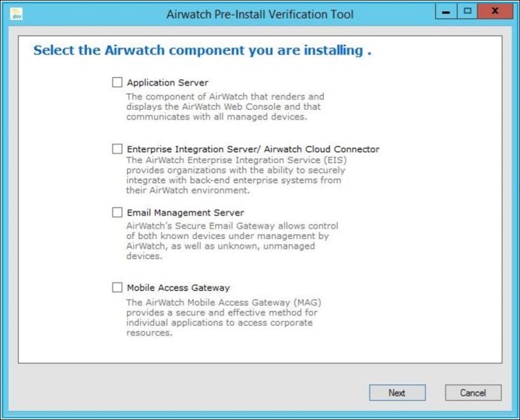Click the MAG description paragraph

click(x=224, y=318)
